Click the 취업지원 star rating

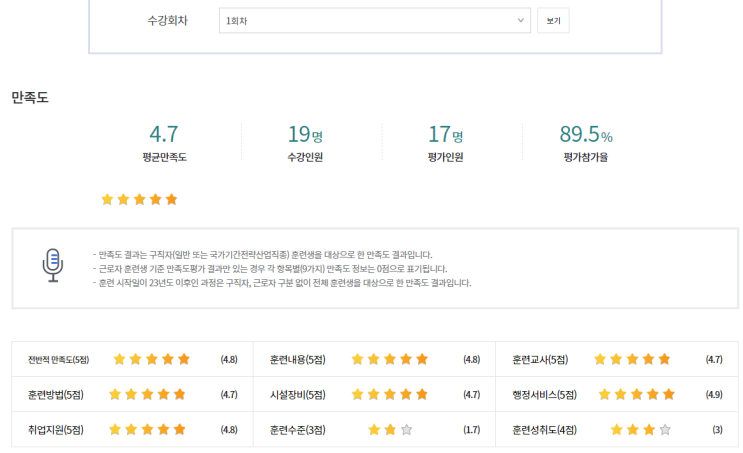[148, 430]
